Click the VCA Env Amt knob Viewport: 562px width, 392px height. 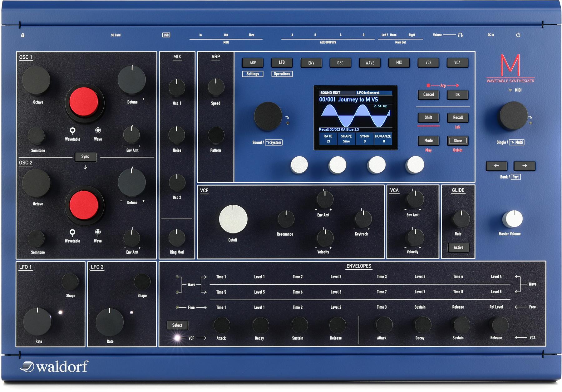point(415,199)
